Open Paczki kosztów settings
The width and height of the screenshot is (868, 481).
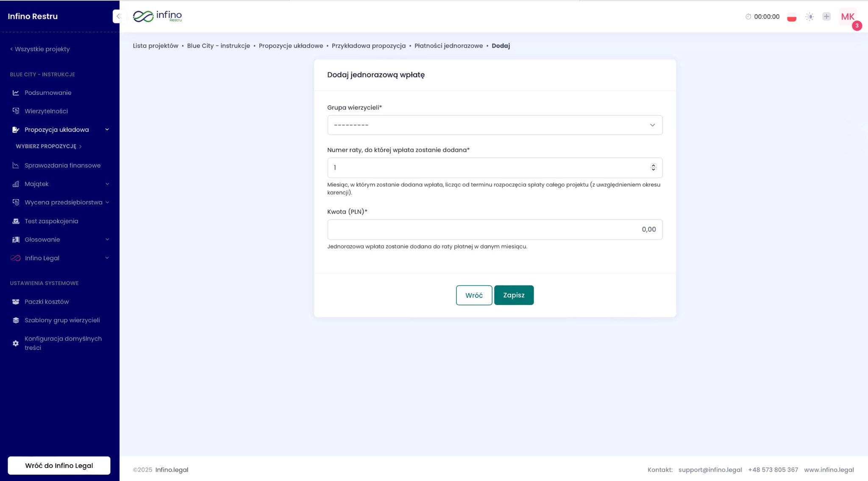click(x=47, y=302)
